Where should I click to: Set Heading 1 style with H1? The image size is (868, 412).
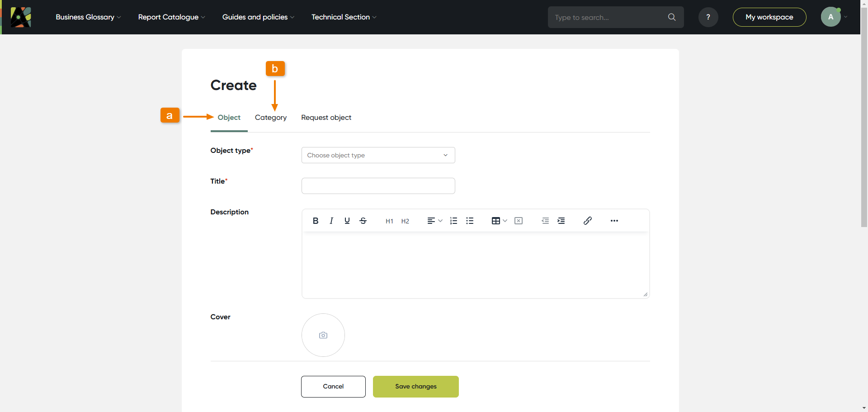tap(389, 221)
